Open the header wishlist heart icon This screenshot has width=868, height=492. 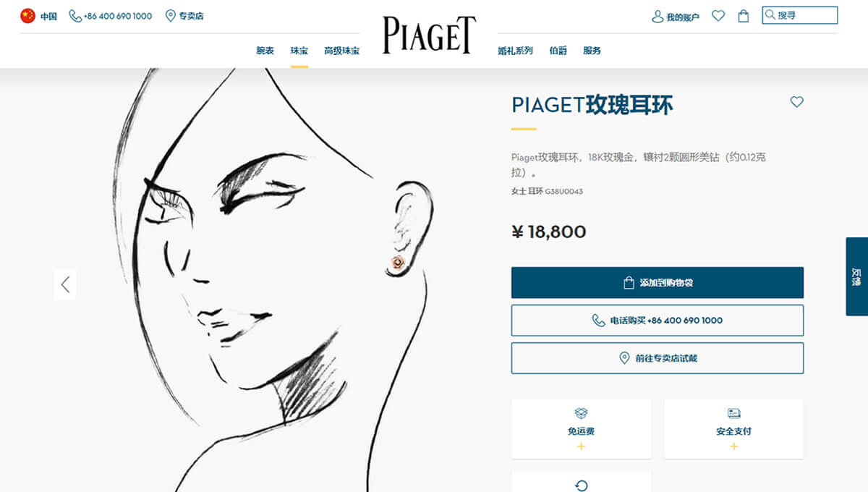[718, 16]
